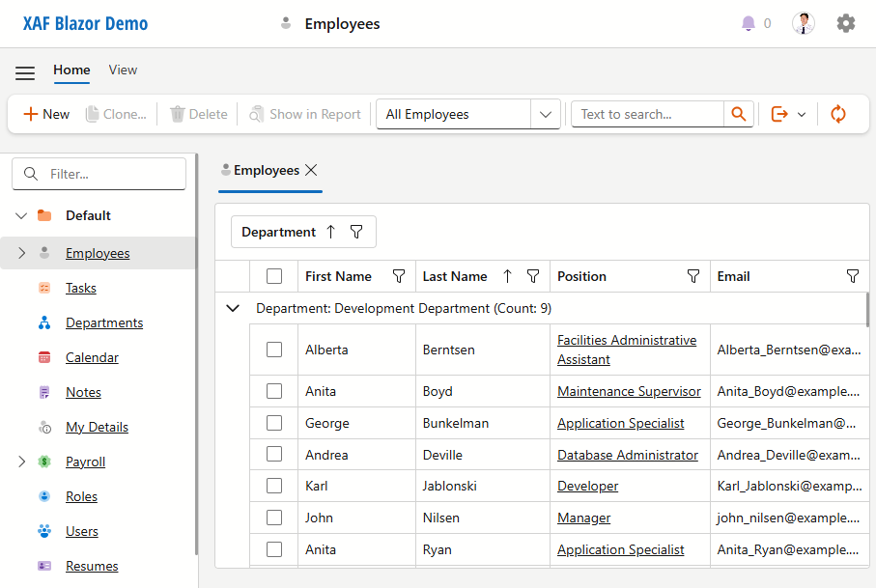This screenshot has width=876, height=588.
Task: Click the Last Name sort arrow
Action: tap(507, 276)
